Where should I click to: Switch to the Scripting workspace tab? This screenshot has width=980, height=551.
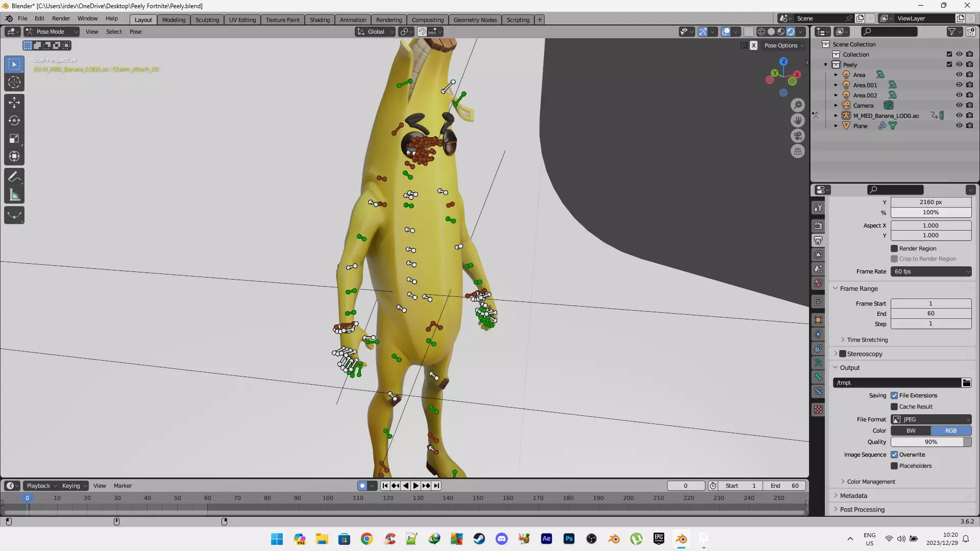[518, 20]
